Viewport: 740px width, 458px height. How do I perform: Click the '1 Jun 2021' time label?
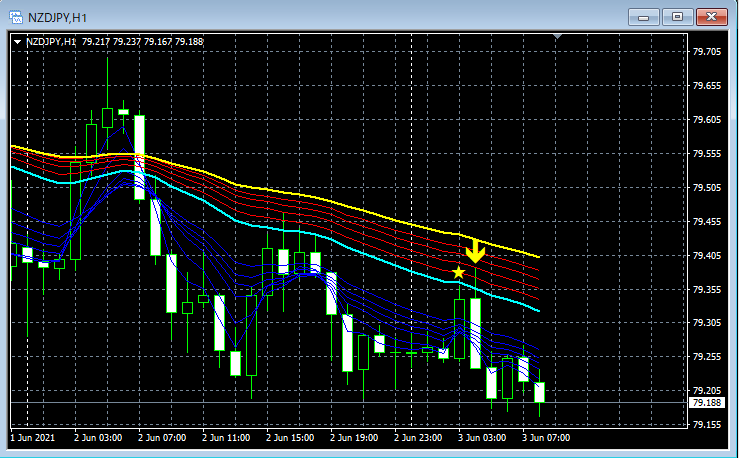pos(32,438)
